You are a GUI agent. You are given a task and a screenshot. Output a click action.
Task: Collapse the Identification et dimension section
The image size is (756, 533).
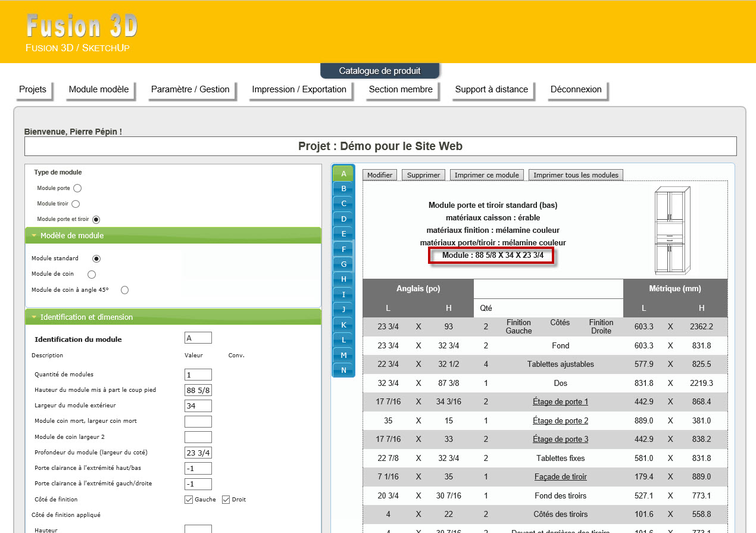[x=35, y=317]
